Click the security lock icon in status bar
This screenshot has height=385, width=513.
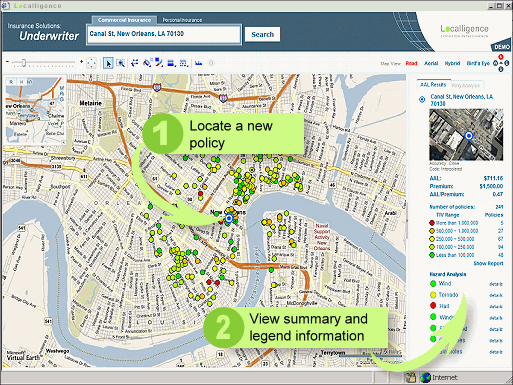click(x=410, y=377)
